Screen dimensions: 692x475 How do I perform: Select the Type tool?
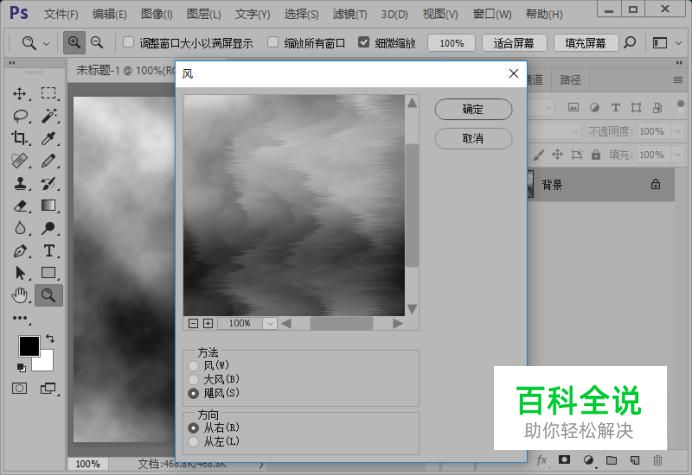pyautogui.click(x=49, y=251)
